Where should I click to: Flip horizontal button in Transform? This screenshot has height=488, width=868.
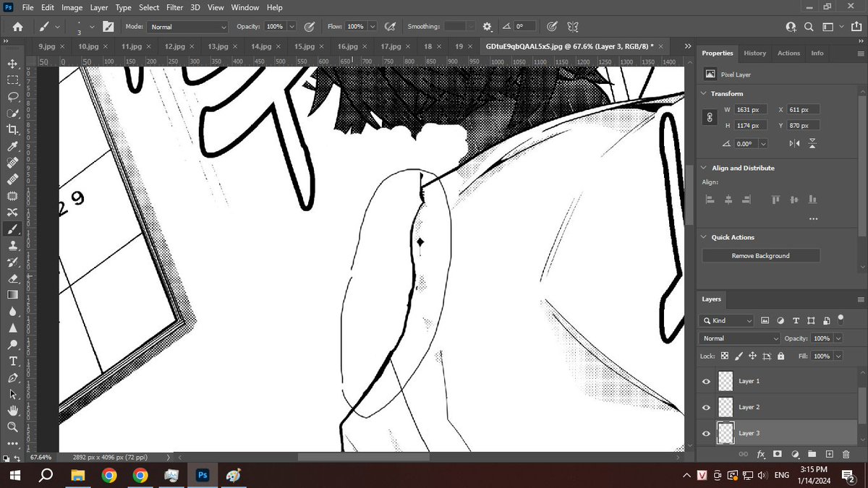click(x=795, y=144)
